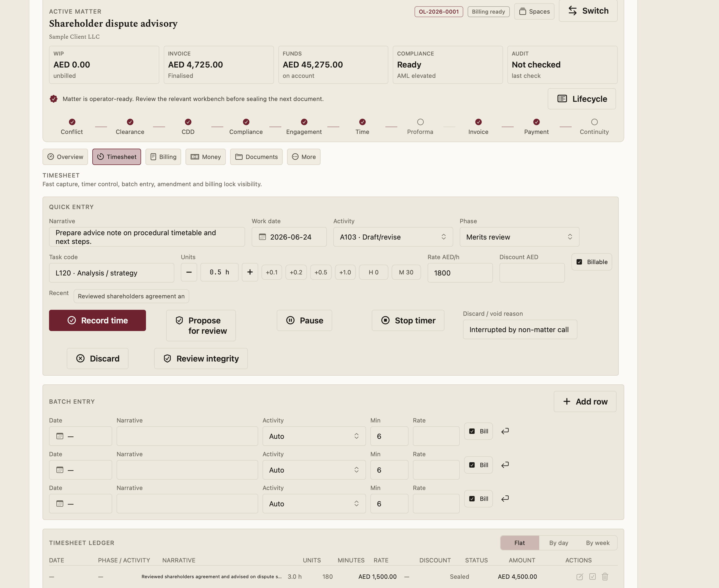Click the Discard button

(x=98, y=358)
